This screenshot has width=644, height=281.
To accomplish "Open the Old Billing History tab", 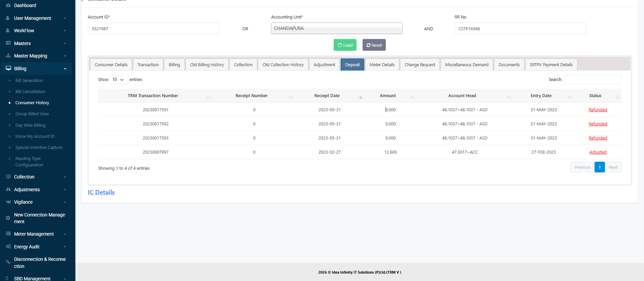I will tap(207, 65).
